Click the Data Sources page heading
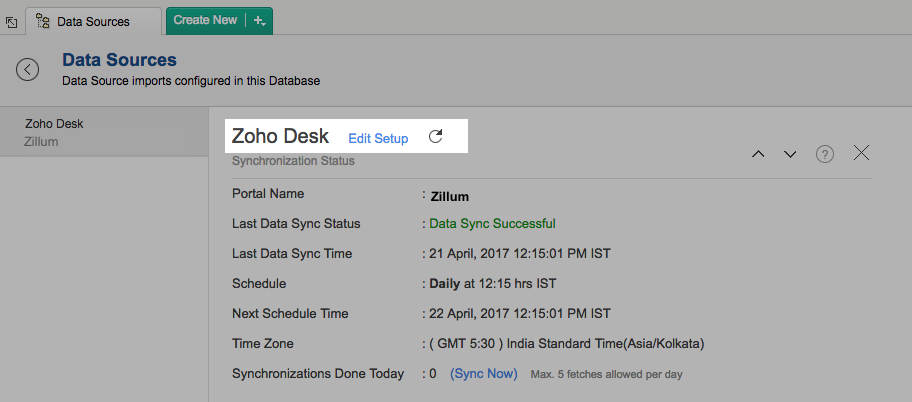This screenshot has width=912, height=402. coord(119,60)
